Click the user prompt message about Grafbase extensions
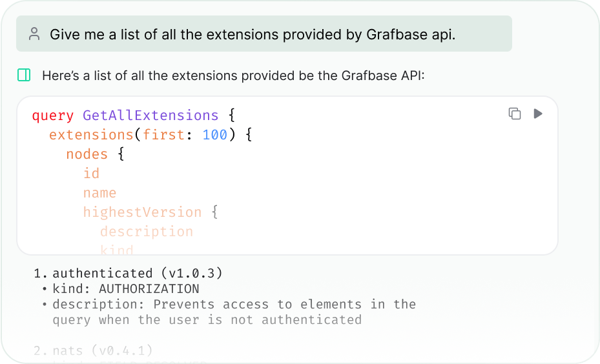 (252, 34)
